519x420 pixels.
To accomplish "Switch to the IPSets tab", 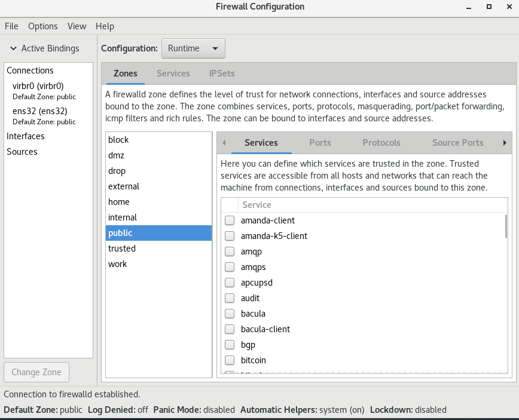I will 222,73.
